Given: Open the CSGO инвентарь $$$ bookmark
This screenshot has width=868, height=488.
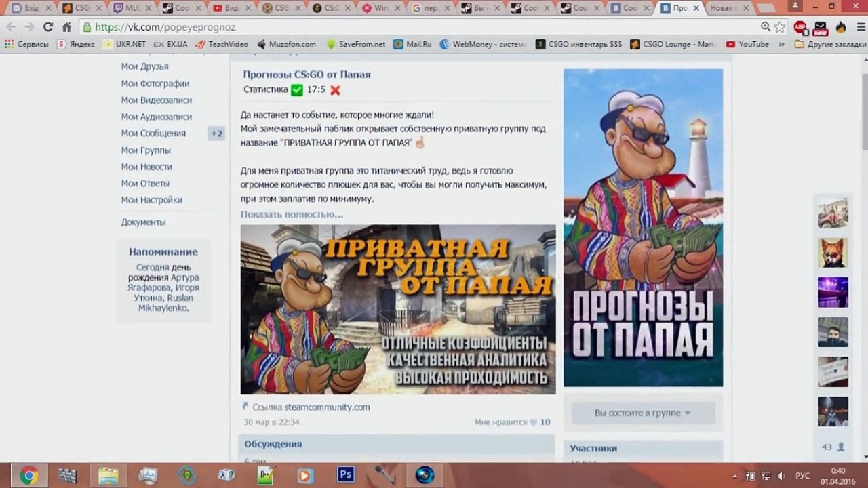Looking at the screenshot, I should pos(578,44).
